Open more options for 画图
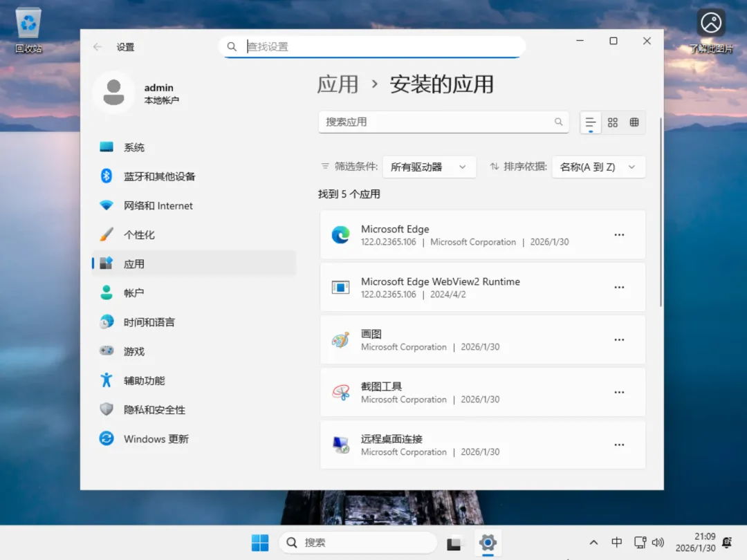Viewport: 747px width, 560px height. [x=619, y=339]
